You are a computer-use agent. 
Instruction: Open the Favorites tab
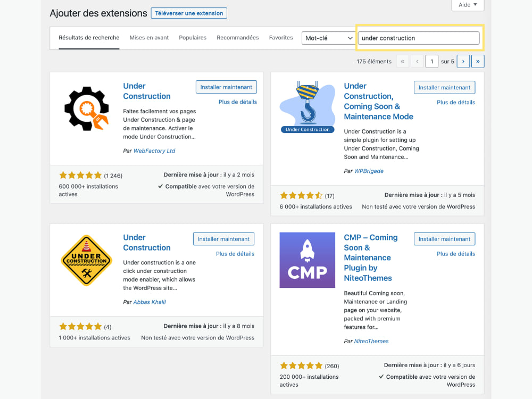point(281,38)
